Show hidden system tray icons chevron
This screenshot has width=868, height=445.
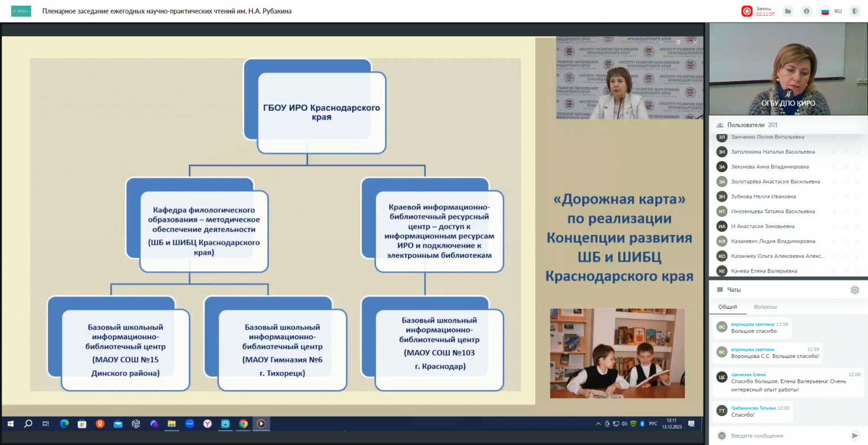coord(598,424)
